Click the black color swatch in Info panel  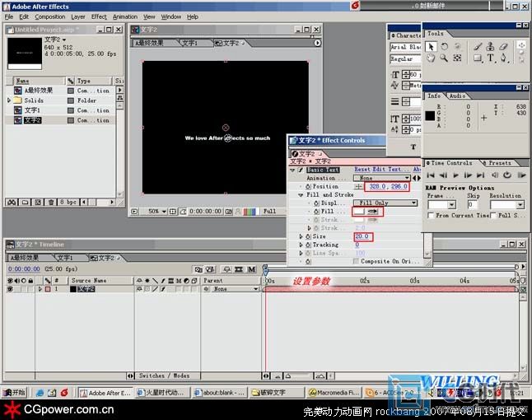tap(430, 116)
